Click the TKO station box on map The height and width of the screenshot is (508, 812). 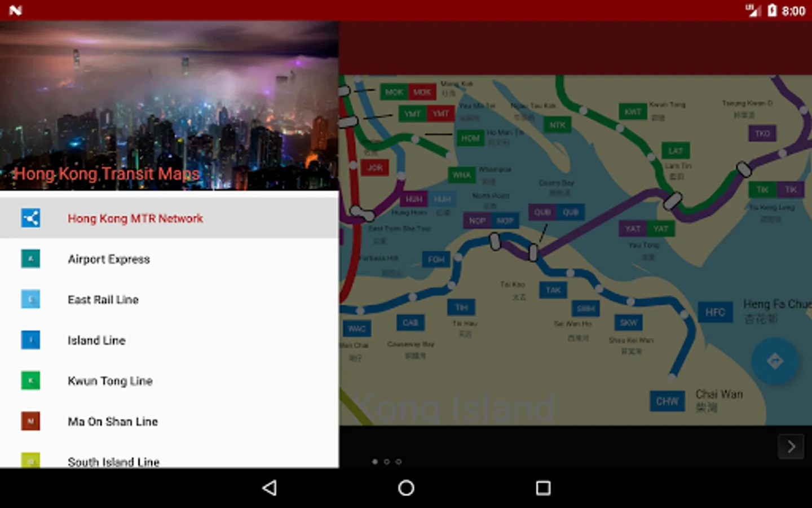(x=762, y=134)
